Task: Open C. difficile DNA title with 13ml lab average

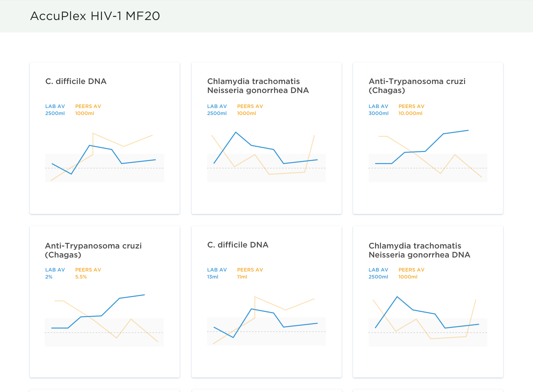Action: pyautogui.click(x=238, y=245)
